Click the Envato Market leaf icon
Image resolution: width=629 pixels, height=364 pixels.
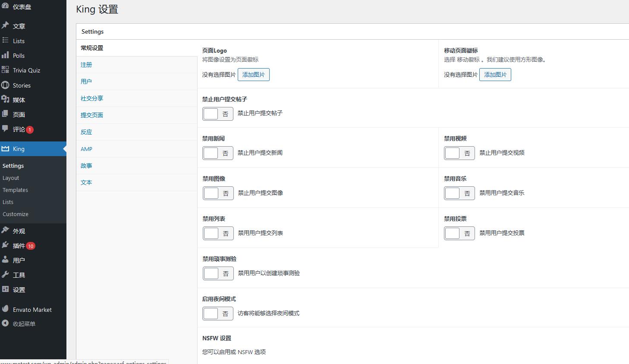tap(5, 309)
